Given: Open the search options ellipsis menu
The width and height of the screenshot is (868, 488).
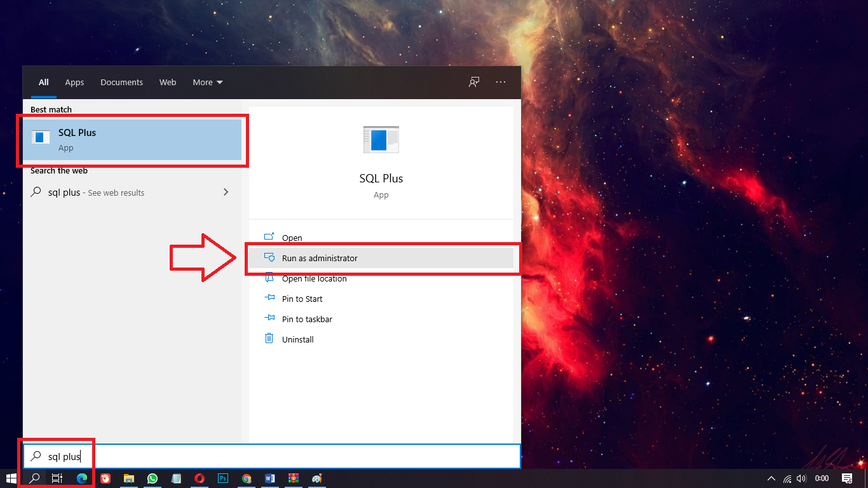Looking at the screenshot, I should pyautogui.click(x=501, y=82).
